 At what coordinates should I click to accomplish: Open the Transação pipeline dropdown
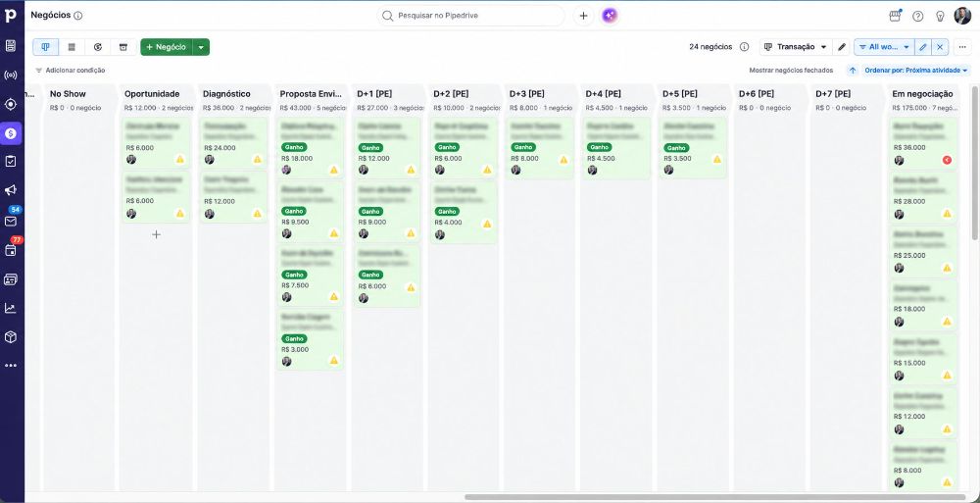pyautogui.click(x=796, y=47)
